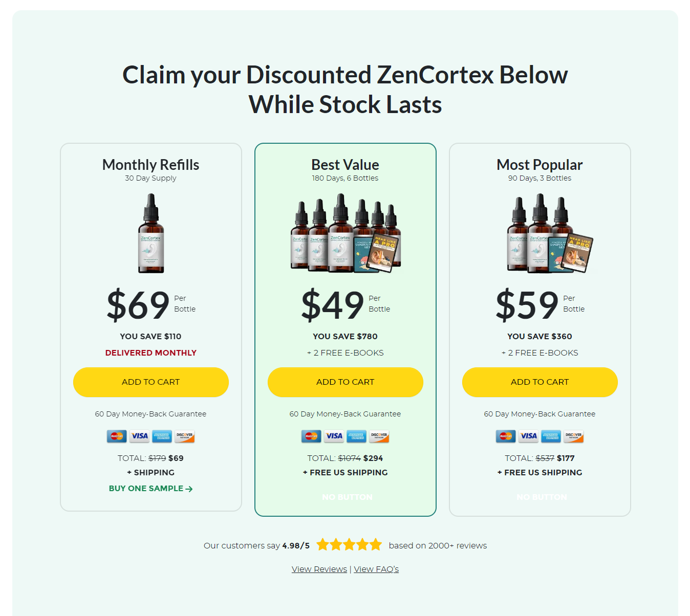Click the American Express icon under Most Popular
The height and width of the screenshot is (616, 690).
(x=551, y=436)
